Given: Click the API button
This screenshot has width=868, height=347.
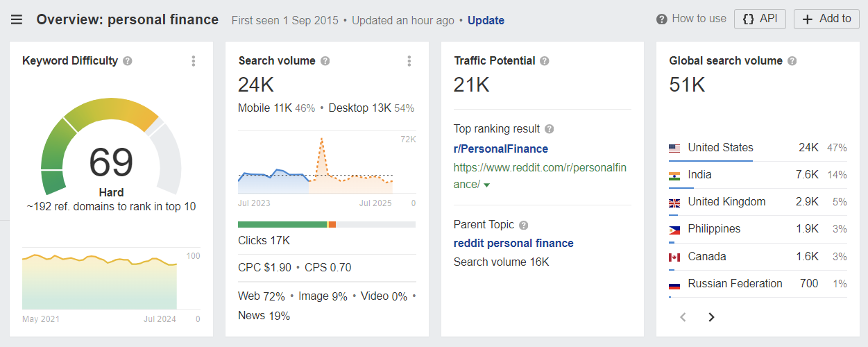Looking at the screenshot, I should [760, 19].
